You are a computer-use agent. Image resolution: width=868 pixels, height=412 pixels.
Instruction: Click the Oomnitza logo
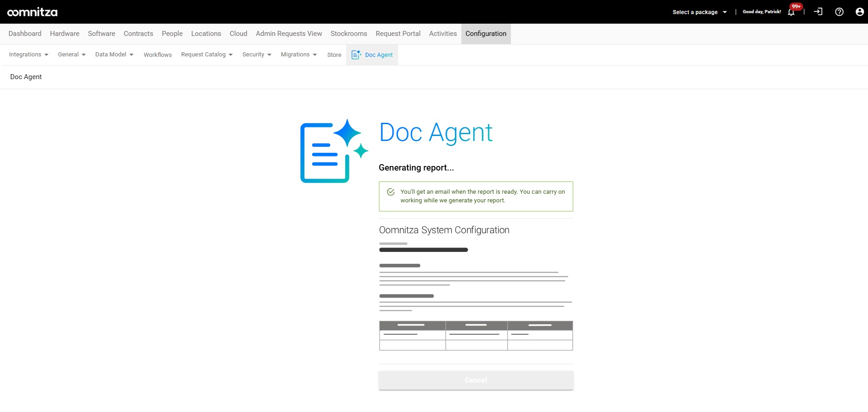click(x=32, y=12)
